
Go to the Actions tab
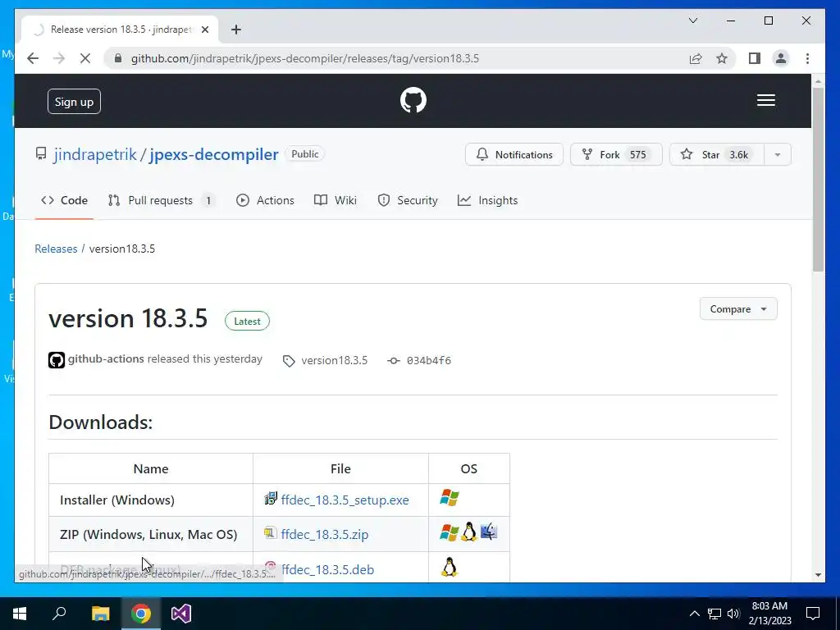tap(265, 200)
